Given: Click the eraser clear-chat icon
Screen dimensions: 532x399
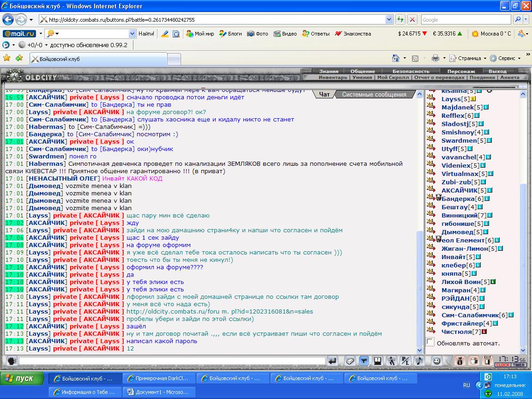Looking at the screenshot, I should click(350, 361).
